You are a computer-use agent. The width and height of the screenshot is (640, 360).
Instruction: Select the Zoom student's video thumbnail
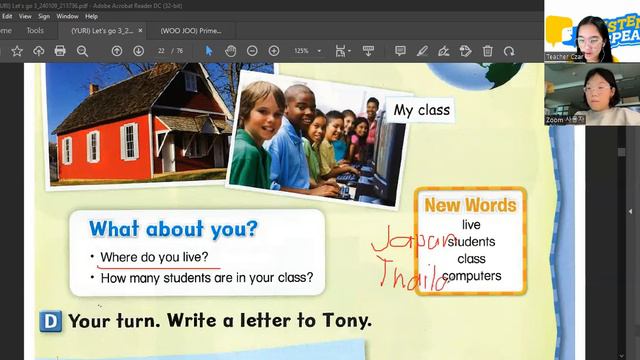[x=592, y=94]
